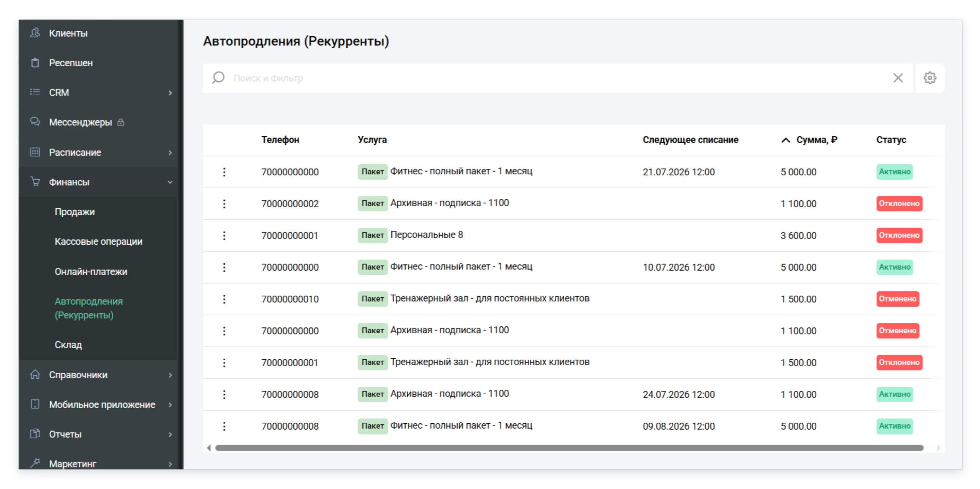
Task: Expand the Отчеты menu chevron
Action: pos(170,434)
